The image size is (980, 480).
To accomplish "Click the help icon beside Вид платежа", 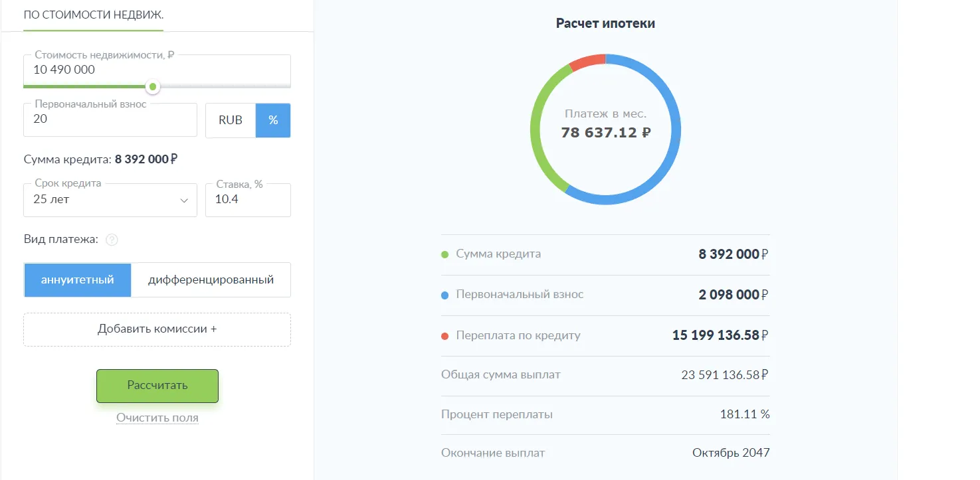I will pos(112,240).
